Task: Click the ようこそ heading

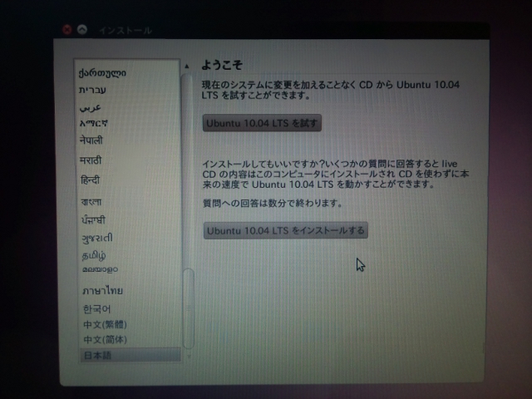Action: [x=222, y=65]
